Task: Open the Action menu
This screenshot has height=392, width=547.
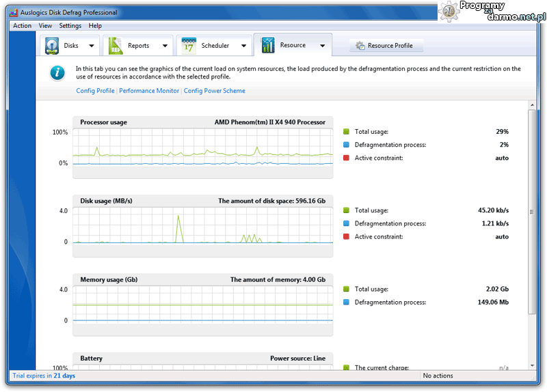Action: point(23,26)
